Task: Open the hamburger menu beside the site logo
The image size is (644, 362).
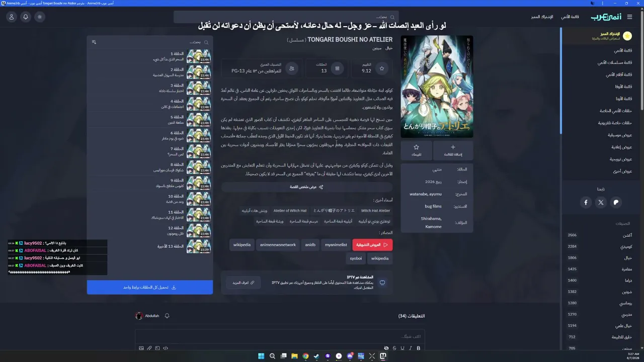Action: point(630,17)
